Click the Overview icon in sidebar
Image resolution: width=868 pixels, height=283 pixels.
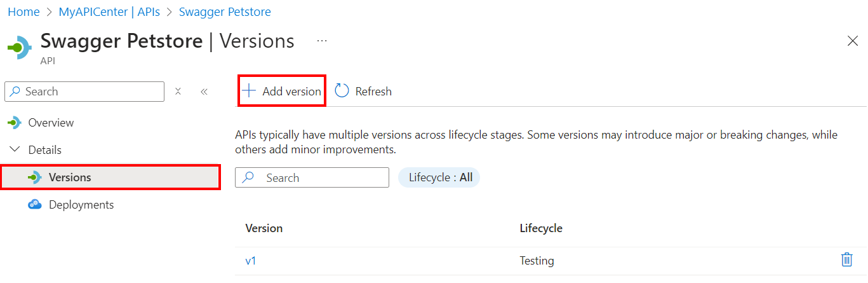[x=14, y=123]
